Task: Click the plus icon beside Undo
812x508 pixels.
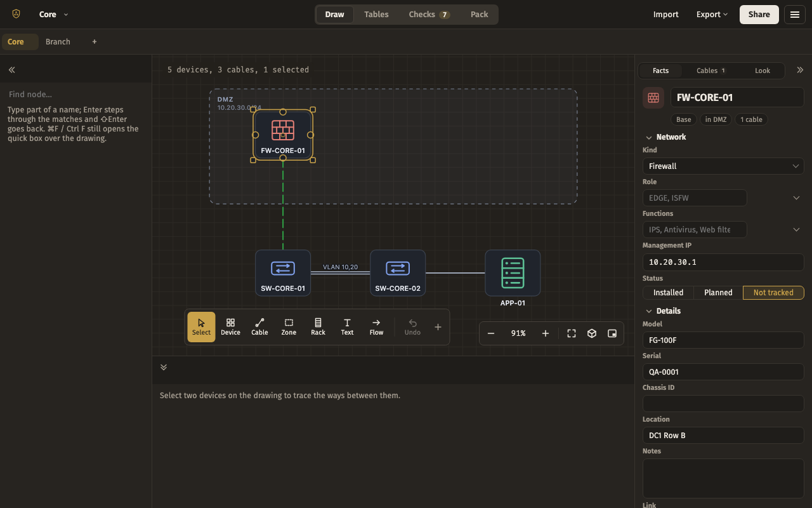Action: (438, 327)
